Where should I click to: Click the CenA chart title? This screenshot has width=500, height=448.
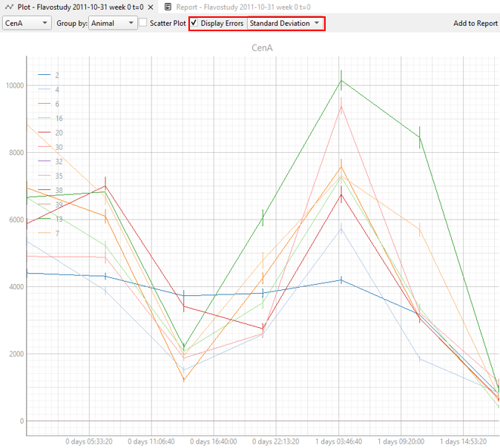point(262,47)
